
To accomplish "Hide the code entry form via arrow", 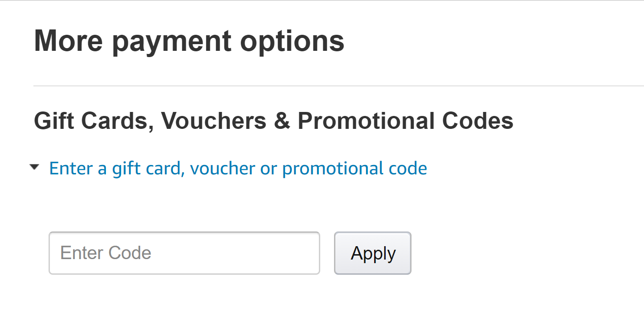I will [34, 167].
